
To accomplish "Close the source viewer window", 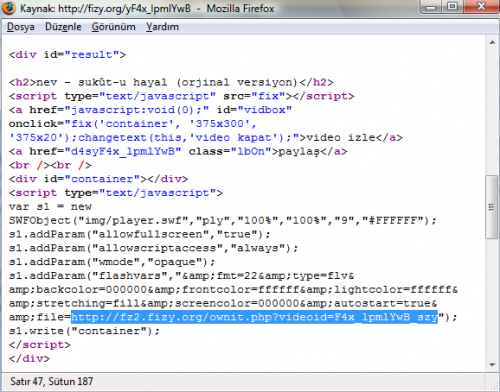I will click(481, 7).
